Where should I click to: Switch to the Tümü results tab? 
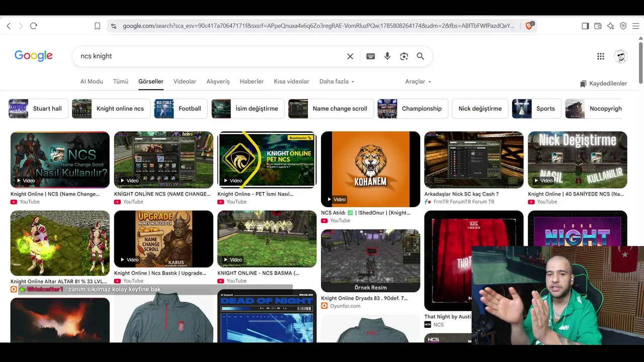coord(121,81)
